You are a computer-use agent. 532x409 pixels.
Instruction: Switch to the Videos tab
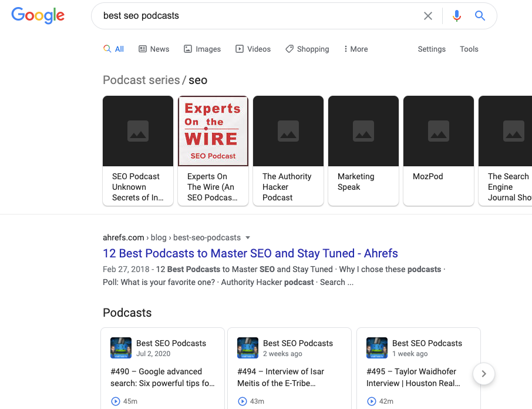[253, 49]
